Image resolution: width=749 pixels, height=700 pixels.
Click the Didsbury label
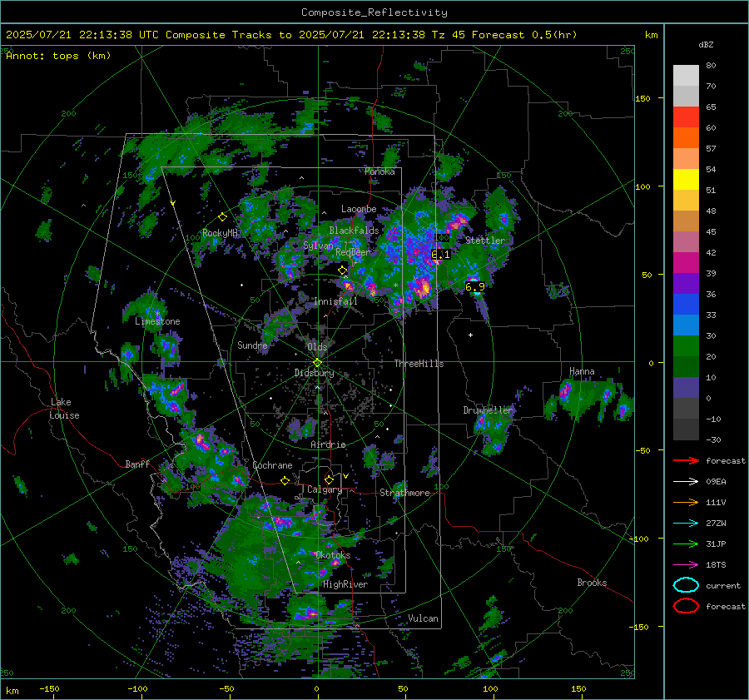pos(314,373)
